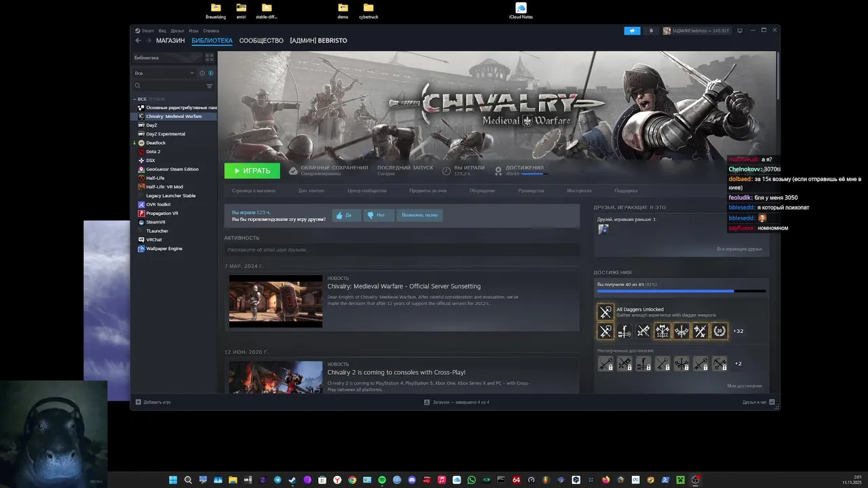Click the Да thumbs-up recommend button
The width and height of the screenshot is (868, 488).
[x=347, y=215]
